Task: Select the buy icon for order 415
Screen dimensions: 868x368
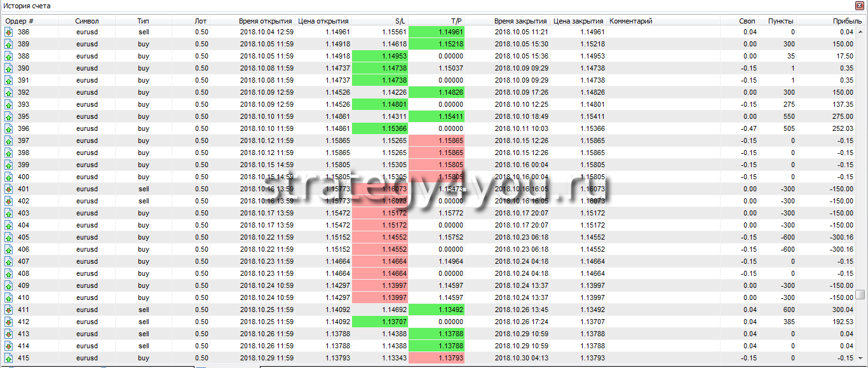Action: [9, 358]
